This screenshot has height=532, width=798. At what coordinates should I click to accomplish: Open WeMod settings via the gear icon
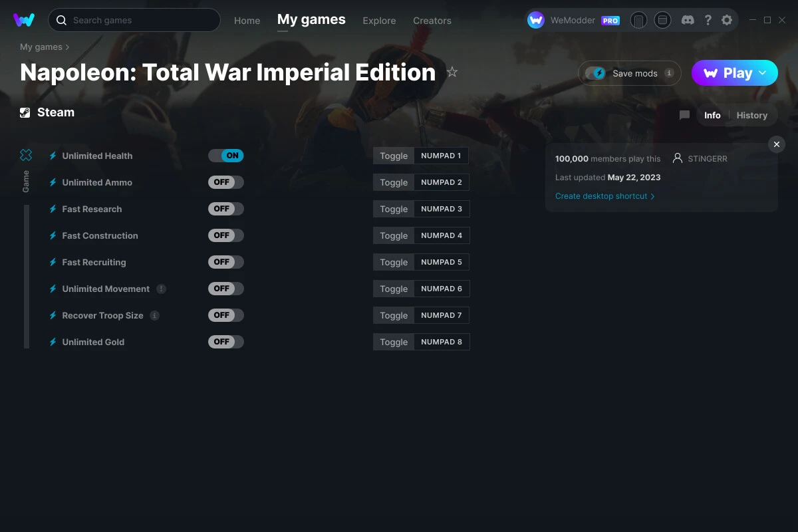[727, 20]
